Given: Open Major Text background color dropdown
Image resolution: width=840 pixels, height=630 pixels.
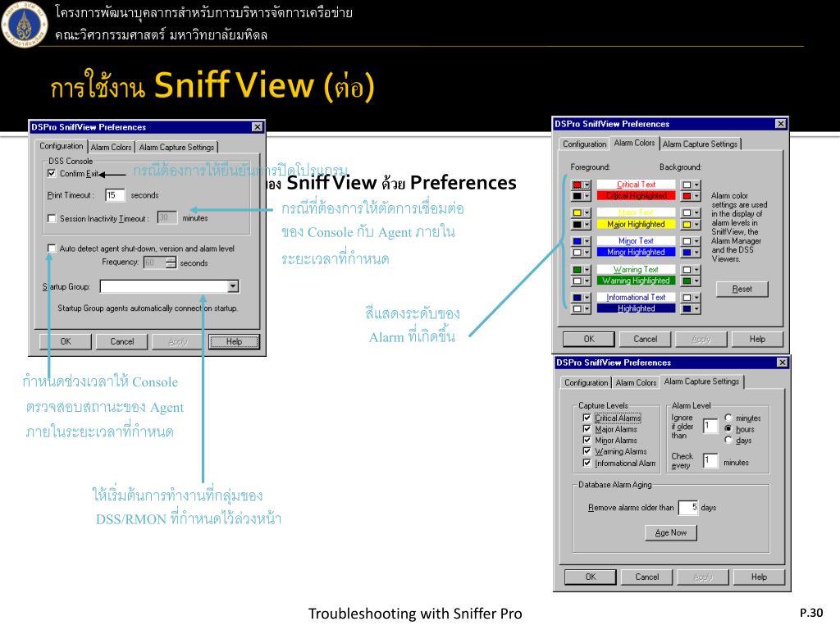Looking at the screenshot, I should point(696,212).
